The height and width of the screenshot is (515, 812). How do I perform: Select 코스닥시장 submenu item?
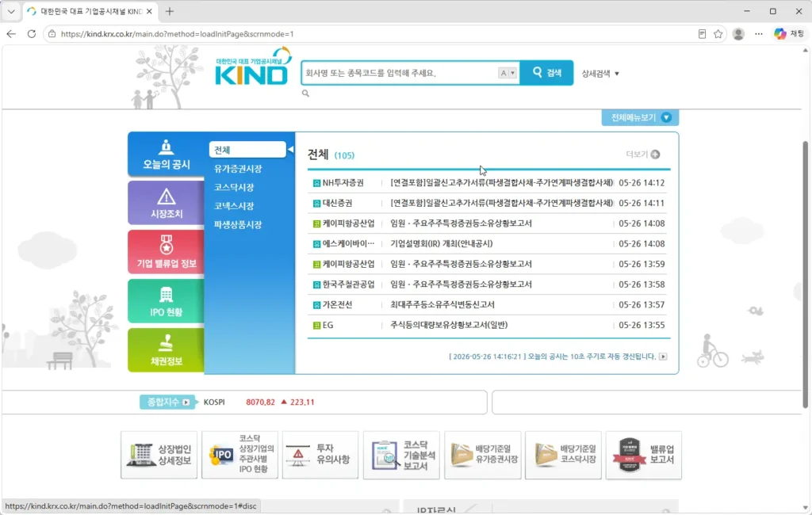[x=234, y=187]
